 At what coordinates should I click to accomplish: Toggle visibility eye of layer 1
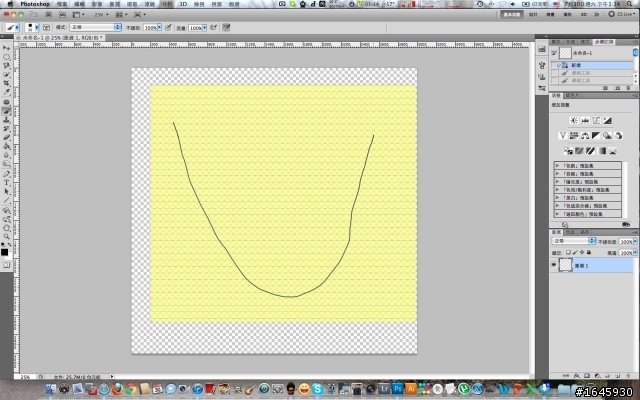553,265
